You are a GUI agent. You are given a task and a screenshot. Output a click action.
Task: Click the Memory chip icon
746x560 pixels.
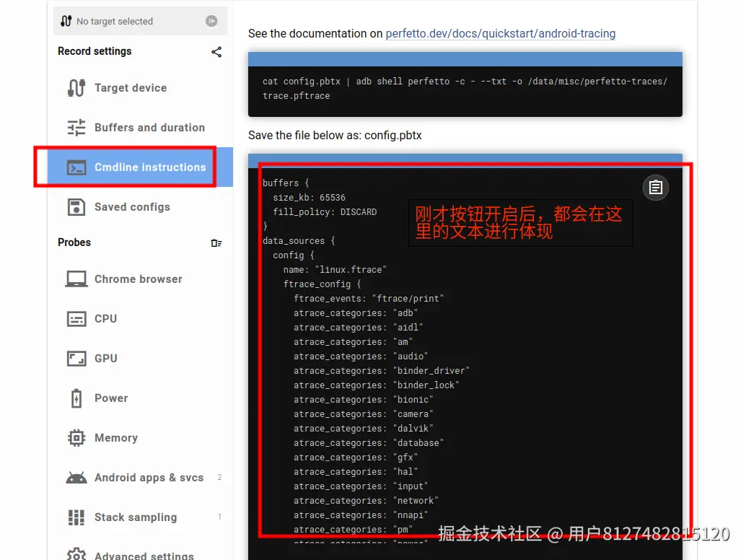76,438
